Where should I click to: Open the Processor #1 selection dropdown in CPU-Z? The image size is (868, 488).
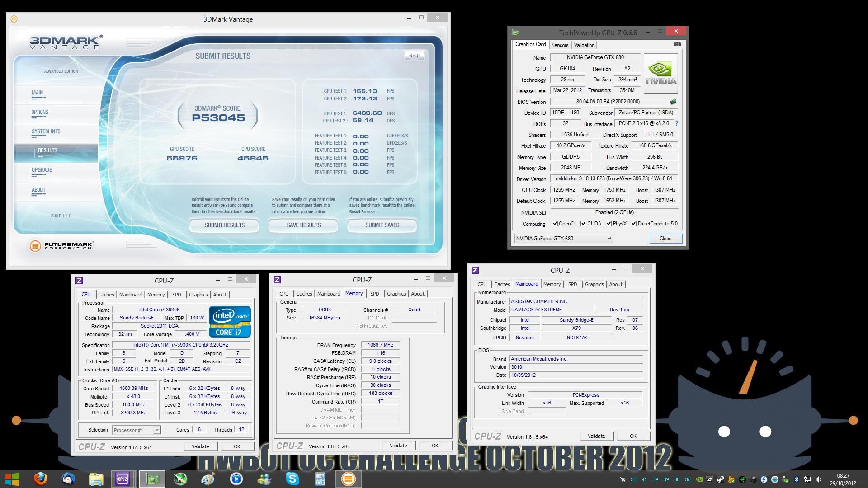pos(136,430)
